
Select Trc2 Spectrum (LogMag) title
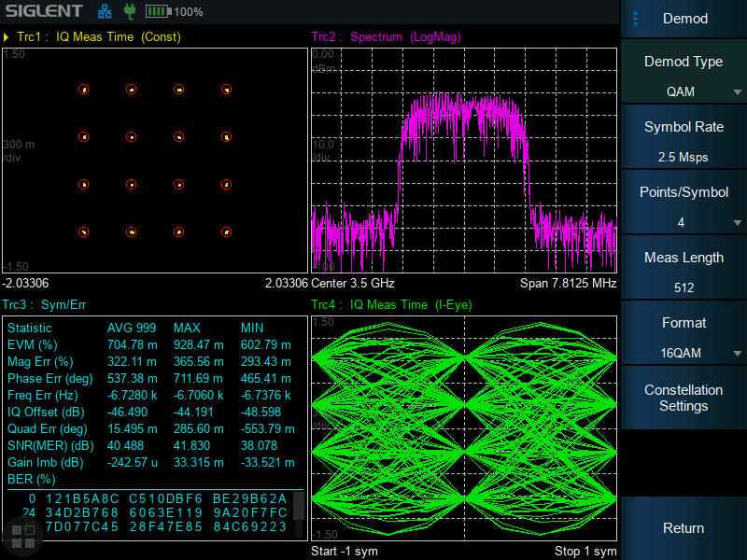[x=386, y=37]
